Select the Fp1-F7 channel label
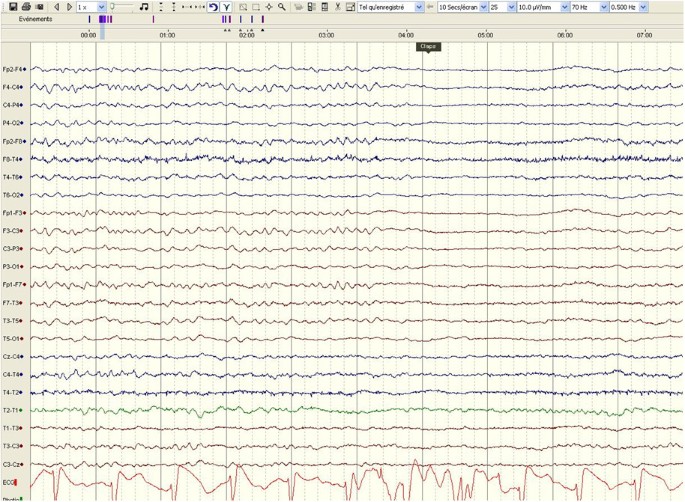Viewport: 685px width, 502px height. coord(14,284)
